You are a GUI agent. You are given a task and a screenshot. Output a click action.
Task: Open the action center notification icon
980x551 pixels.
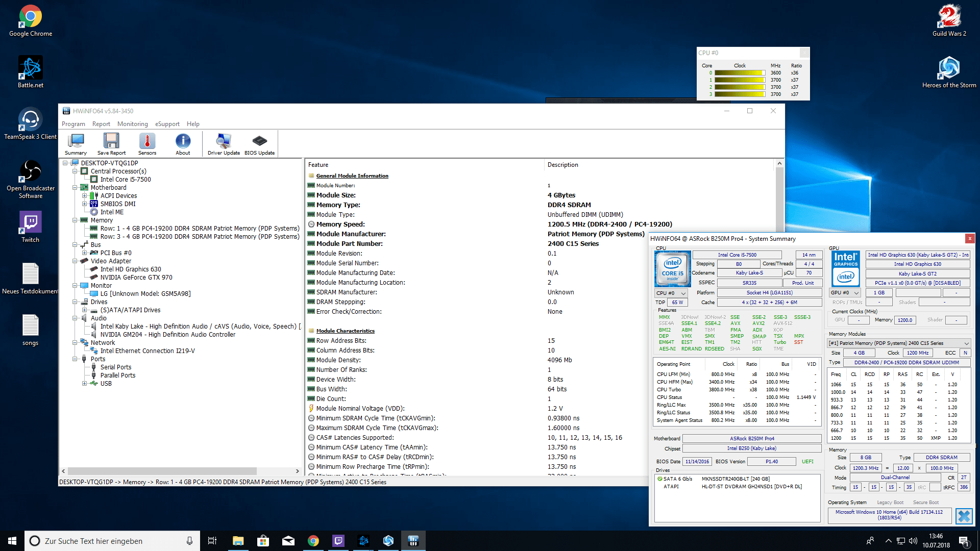[x=964, y=541]
